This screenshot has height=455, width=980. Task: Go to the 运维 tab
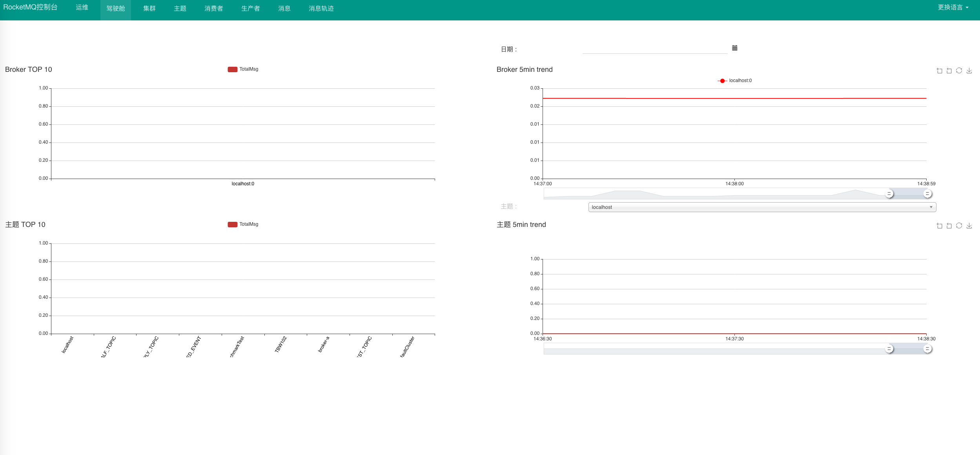pos(82,7)
